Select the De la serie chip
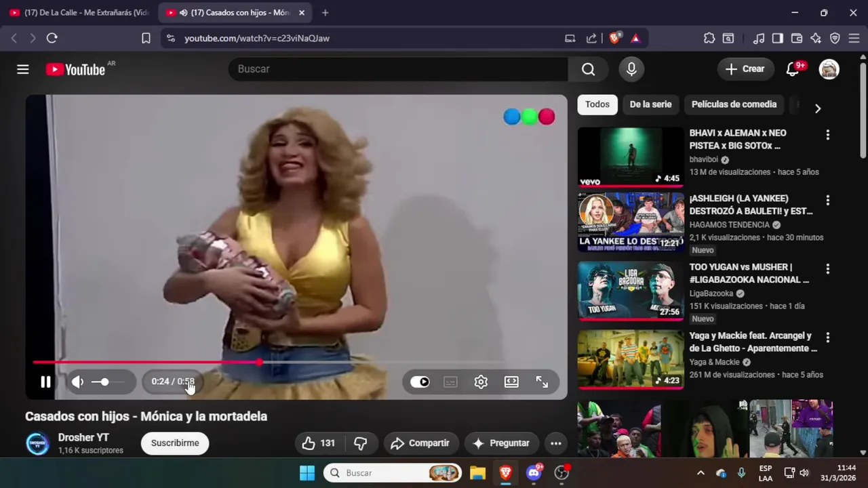The image size is (868, 488). pos(650,104)
